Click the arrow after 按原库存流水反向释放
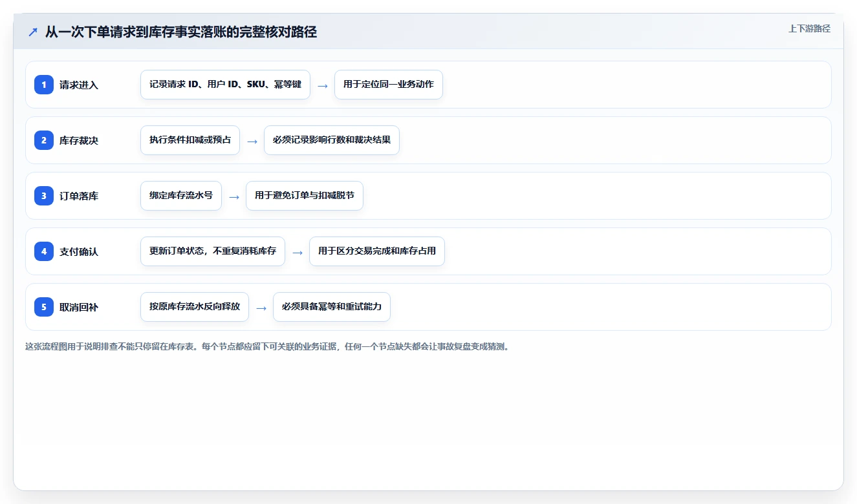The image size is (857, 504). pyautogui.click(x=261, y=308)
